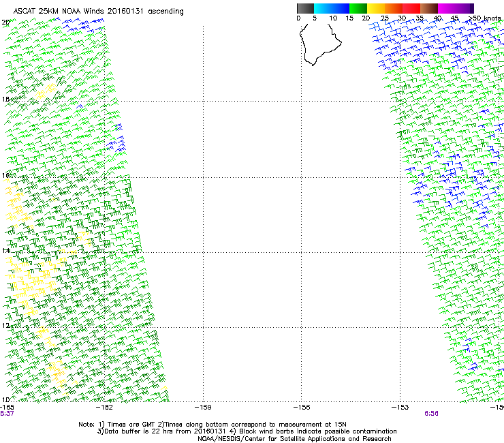Click the title "ASCAT 25KM NOAA Winds 20160131 ascending"
Screen dimensions: 504x443
[x=98, y=12]
